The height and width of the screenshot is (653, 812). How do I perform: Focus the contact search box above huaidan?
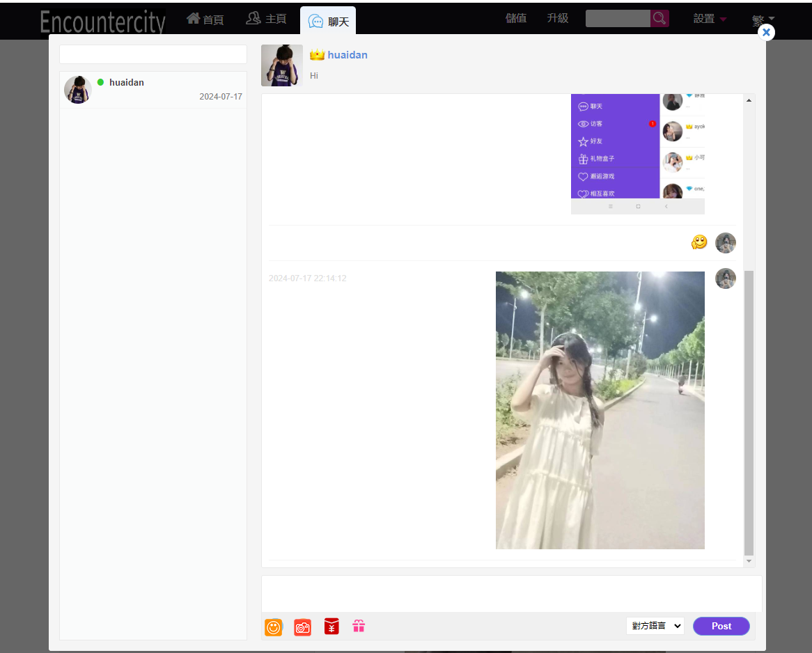[153, 54]
